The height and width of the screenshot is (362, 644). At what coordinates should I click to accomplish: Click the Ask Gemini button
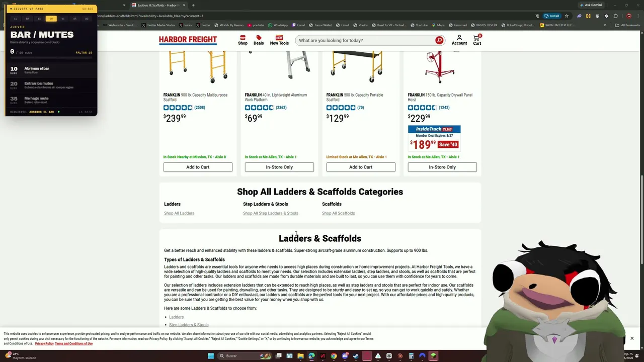click(x=591, y=5)
